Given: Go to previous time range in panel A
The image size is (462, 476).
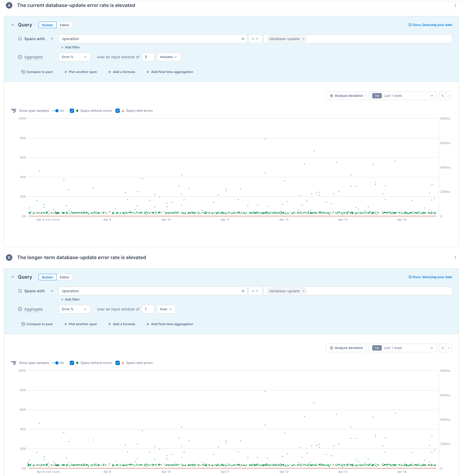Looking at the screenshot, I should click(x=443, y=96).
